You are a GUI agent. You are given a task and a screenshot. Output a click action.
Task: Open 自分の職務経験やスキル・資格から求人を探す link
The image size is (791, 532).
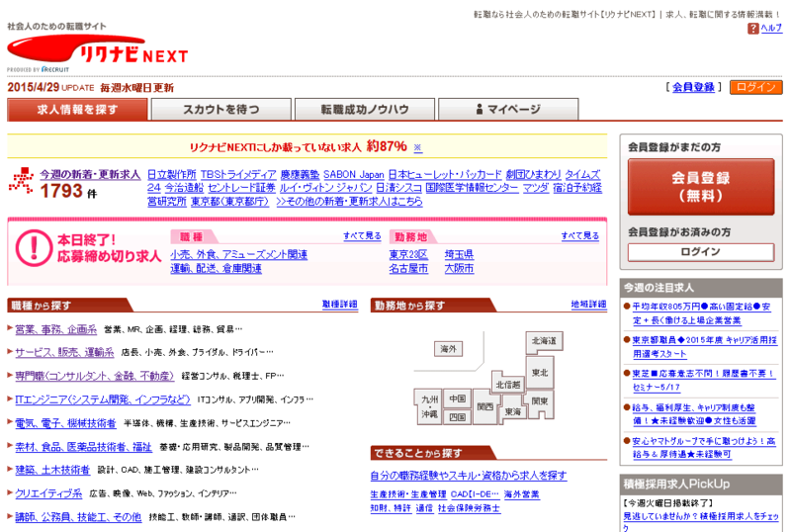pos(469,476)
